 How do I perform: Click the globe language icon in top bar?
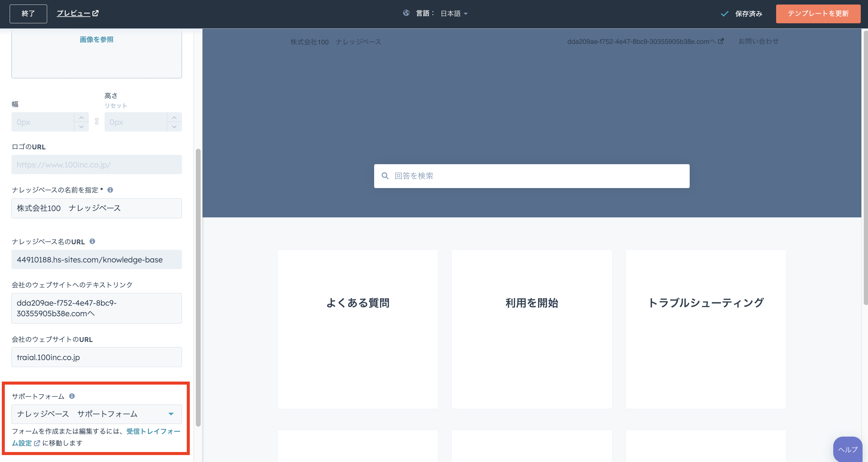406,14
